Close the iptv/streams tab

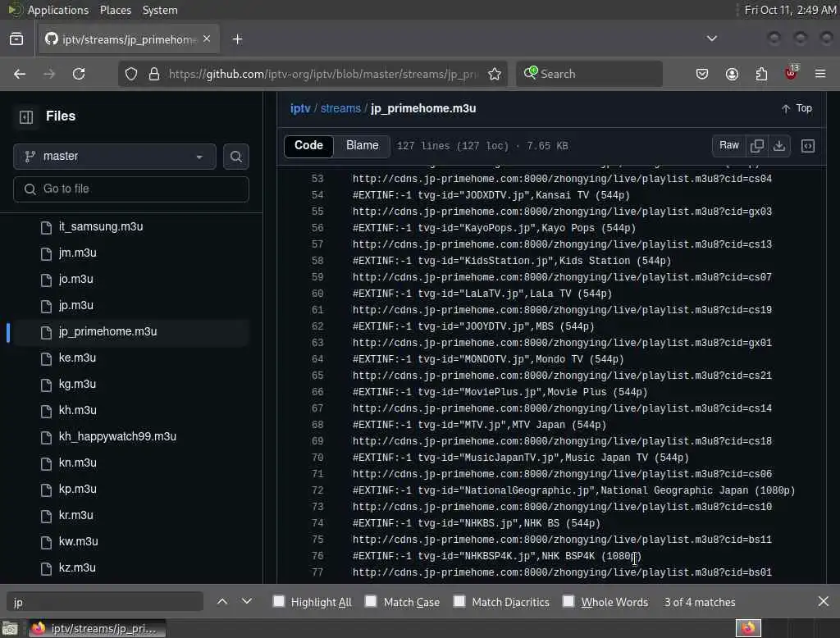207,39
